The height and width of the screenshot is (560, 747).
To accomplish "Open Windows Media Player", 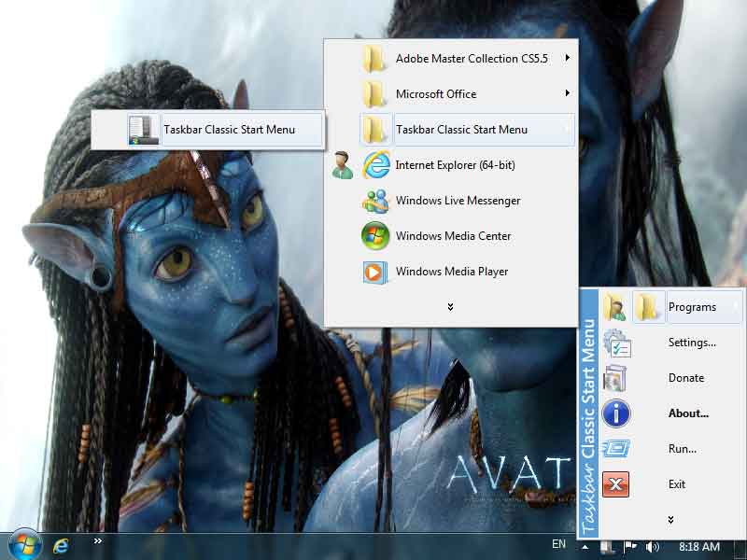I will tap(451, 271).
